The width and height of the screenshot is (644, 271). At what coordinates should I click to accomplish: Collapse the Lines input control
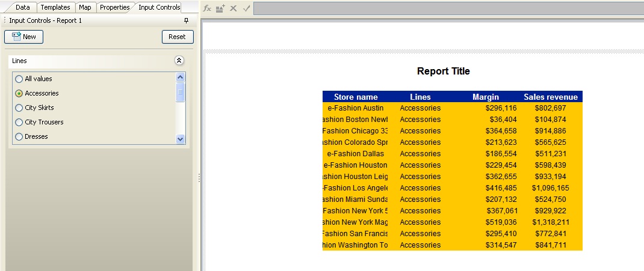tap(179, 61)
